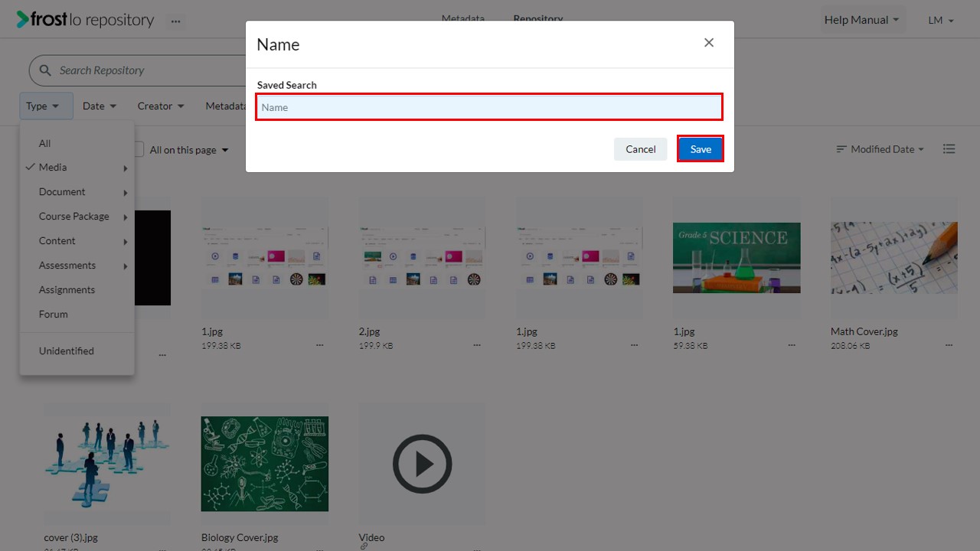This screenshot has width=980, height=551.
Task: Select Document in Type menu
Action: [62, 192]
